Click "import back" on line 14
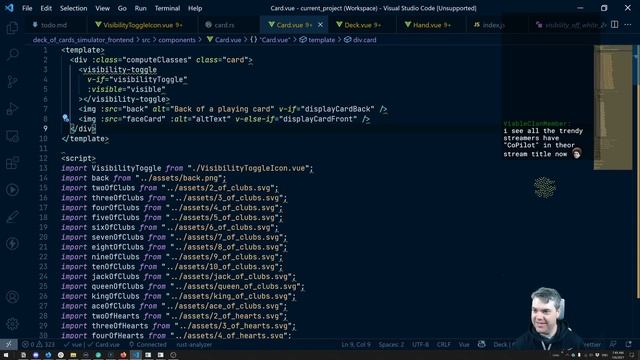The height and width of the screenshot is (360, 640). click(85, 178)
